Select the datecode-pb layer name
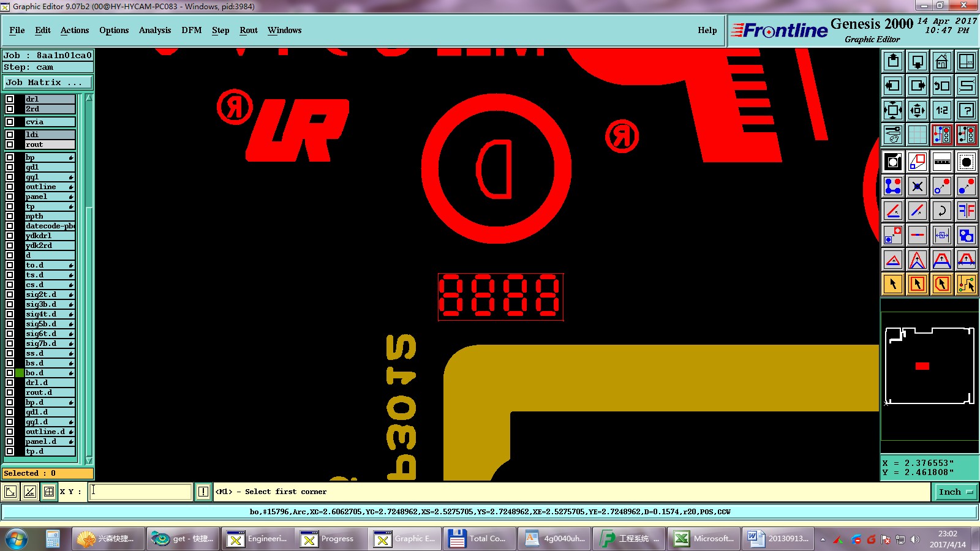Screen dimensions: 980x551 pos(50,226)
